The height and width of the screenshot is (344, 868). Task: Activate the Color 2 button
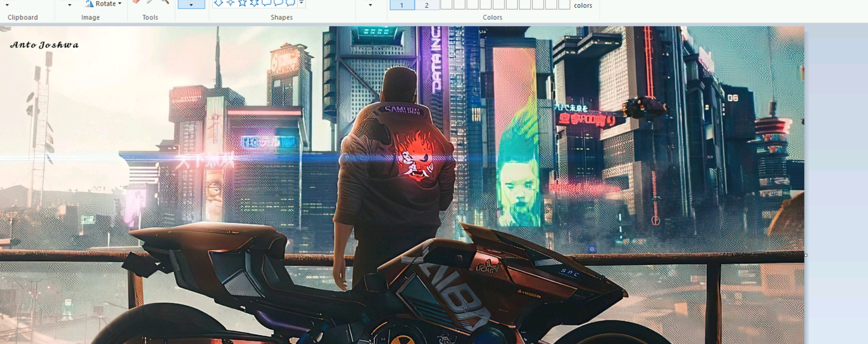click(x=427, y=5)
